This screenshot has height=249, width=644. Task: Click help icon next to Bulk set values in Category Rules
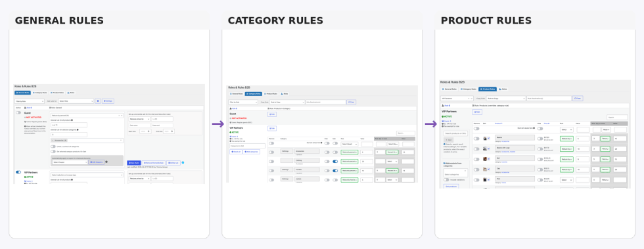click(x=321, y=143)
